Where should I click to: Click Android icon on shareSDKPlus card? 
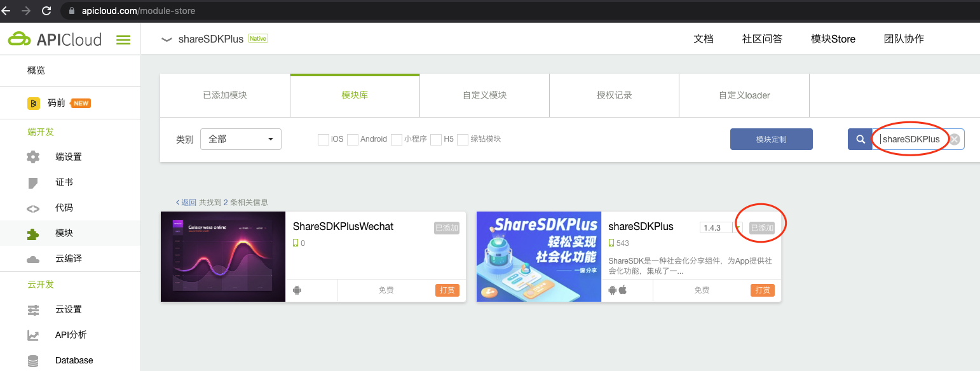click(x=613, y=290)
